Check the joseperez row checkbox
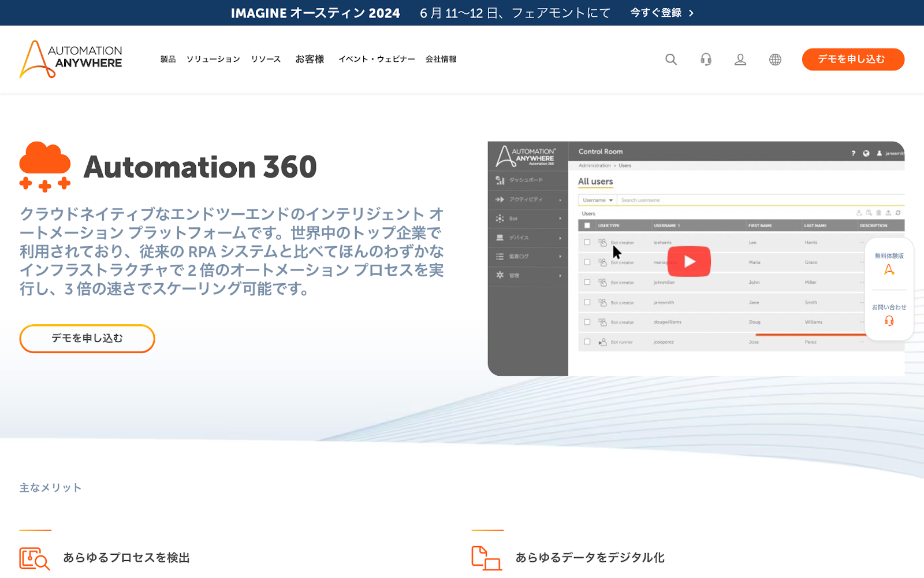 tap(587, 342)
